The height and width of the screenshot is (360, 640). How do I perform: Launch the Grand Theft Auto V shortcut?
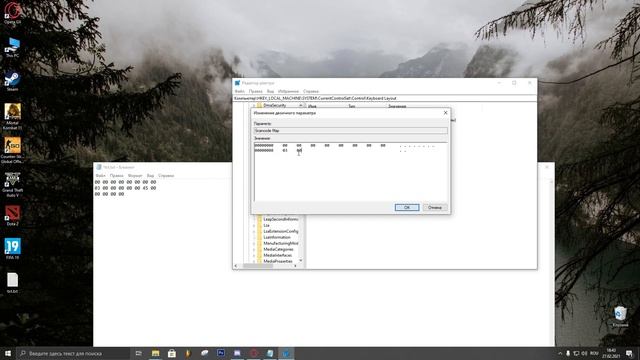point(13,184)
